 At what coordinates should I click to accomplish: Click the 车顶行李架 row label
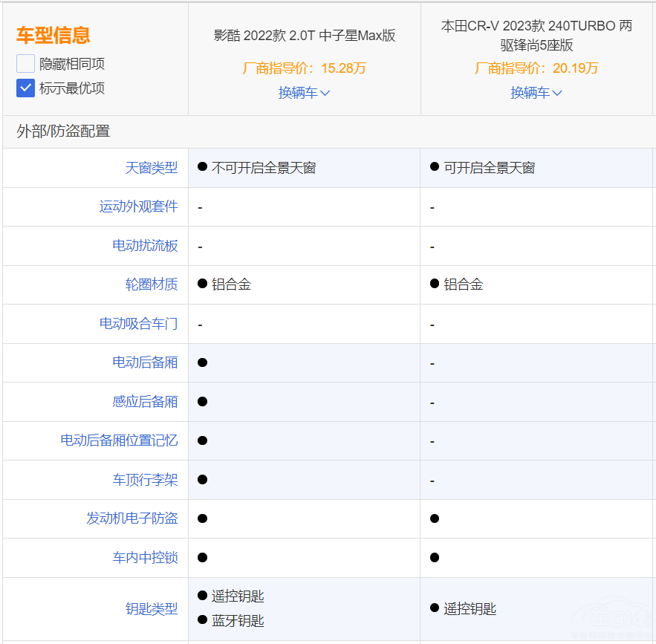[x=145, y=480]
